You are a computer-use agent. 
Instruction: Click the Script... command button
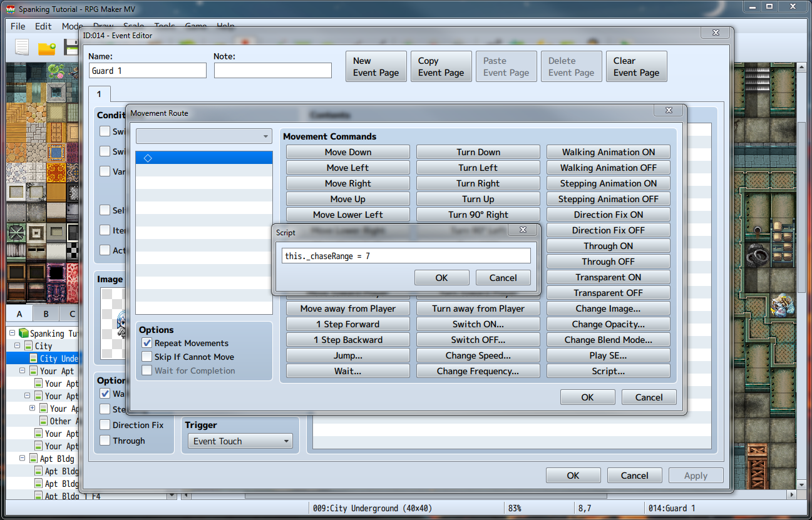tap(609, 371)
